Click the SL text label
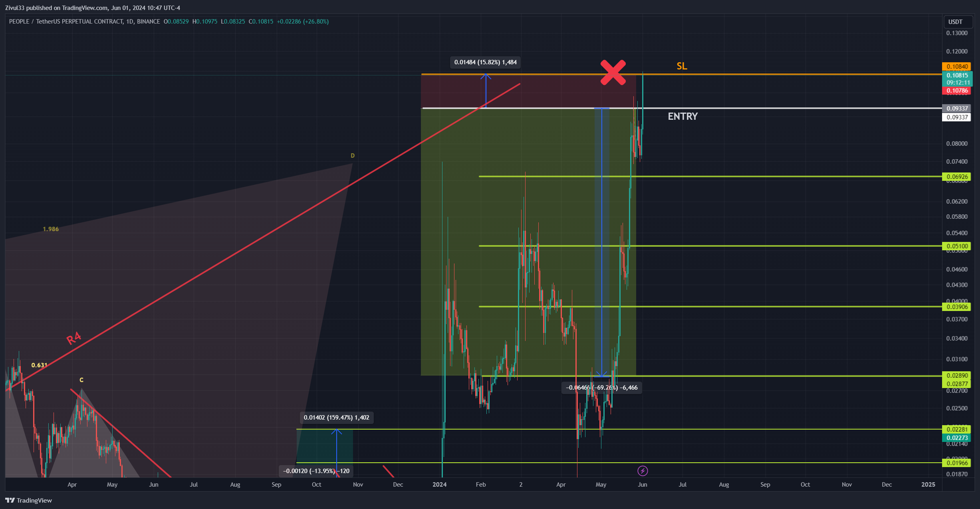Screen dimensions: 980x509 tap(682, 66)
